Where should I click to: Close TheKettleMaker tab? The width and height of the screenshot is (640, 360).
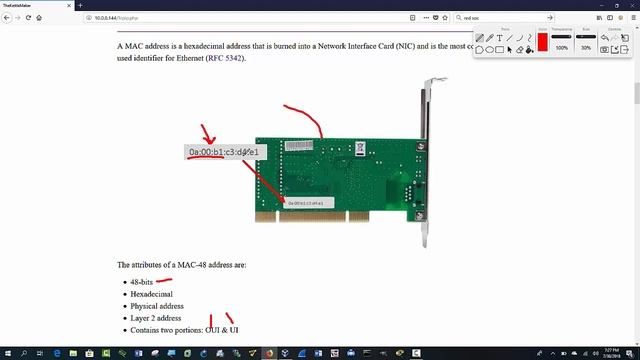click(69, 5)
